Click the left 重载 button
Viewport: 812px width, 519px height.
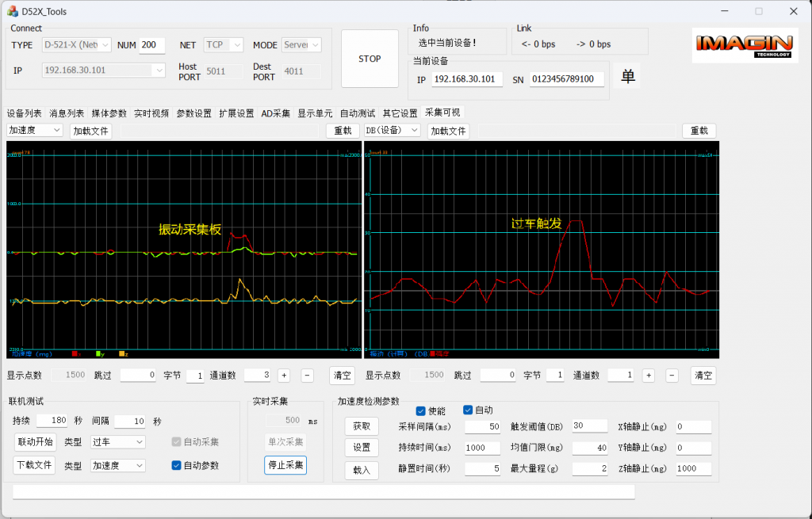click(x=343, y=131)
